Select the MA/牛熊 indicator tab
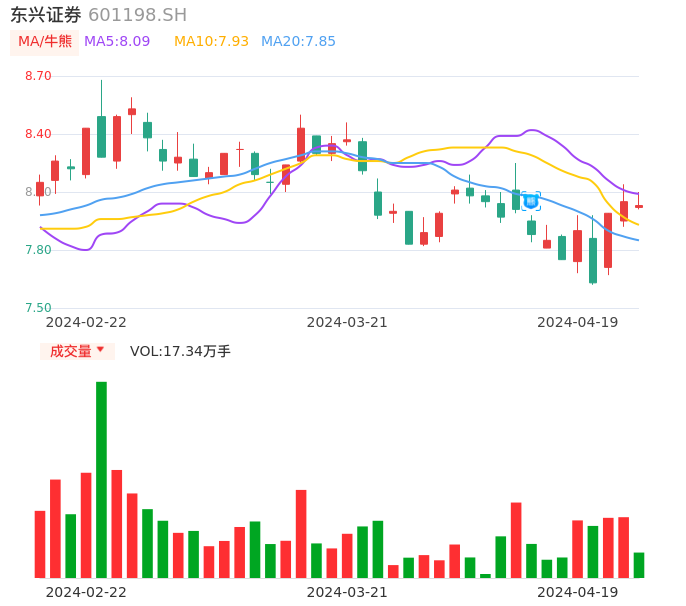 44,42
